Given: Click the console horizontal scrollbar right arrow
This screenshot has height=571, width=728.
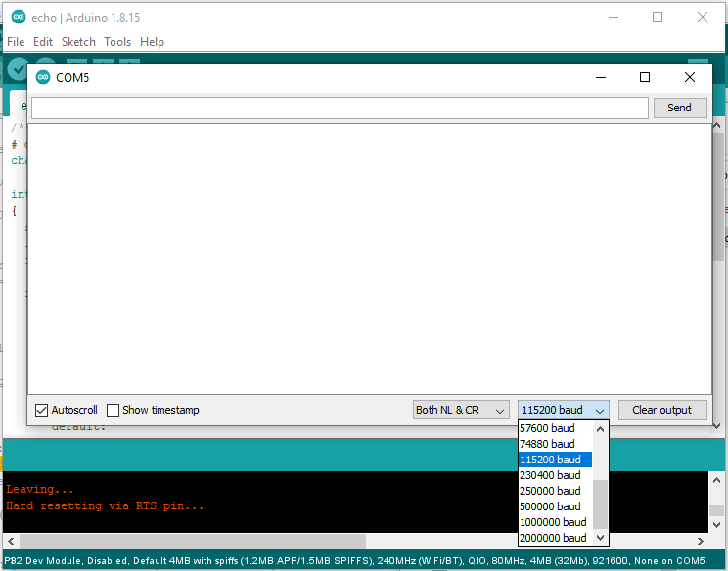Looking at the screenshot, I should 701,541.
